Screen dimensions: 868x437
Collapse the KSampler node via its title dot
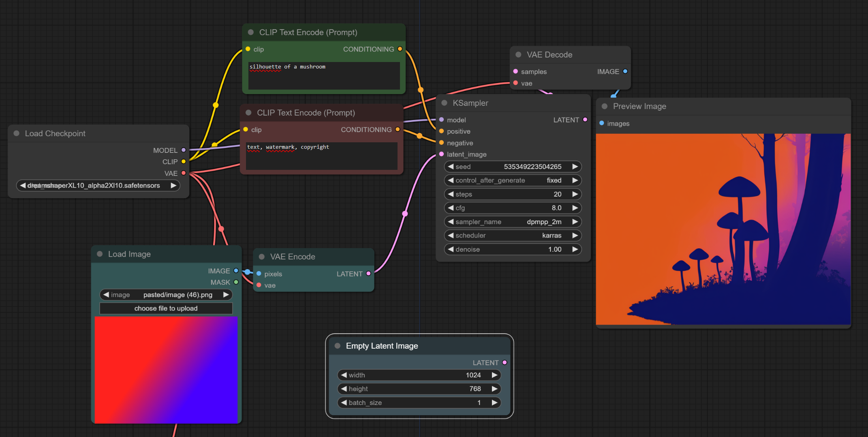tap(444, 103)
